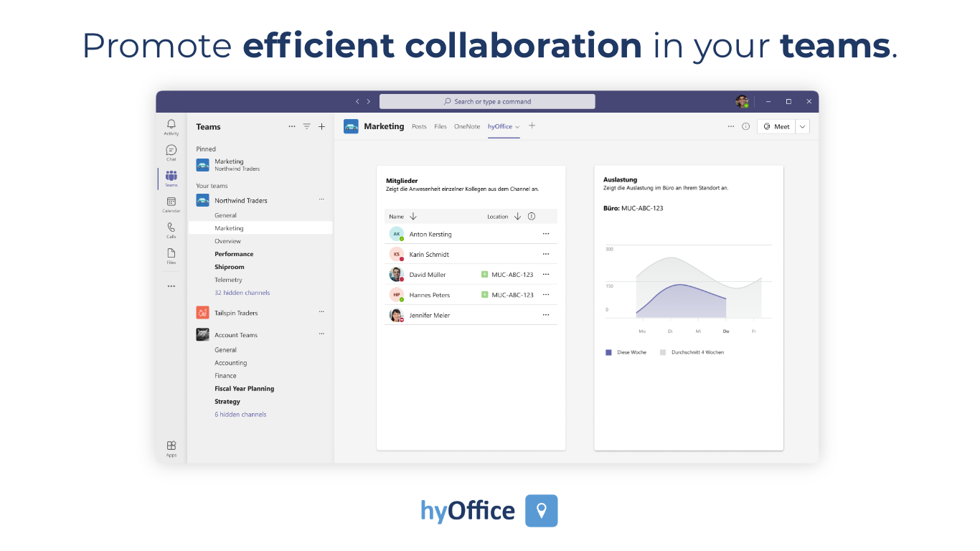This screenshot has height=551, width=980.
Task: Sort by Name column arrow
Action: coord(413,216)
